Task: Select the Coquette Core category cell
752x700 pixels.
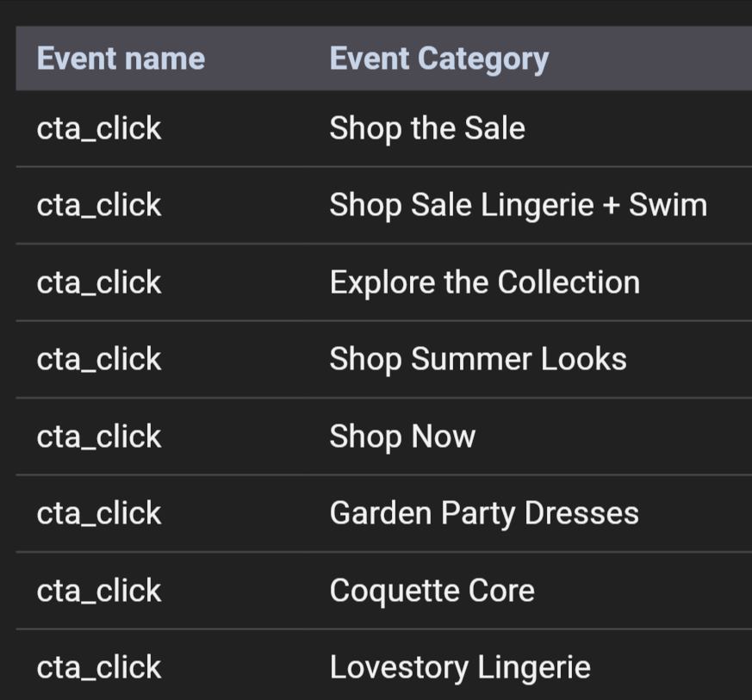Action: [432, 591]
